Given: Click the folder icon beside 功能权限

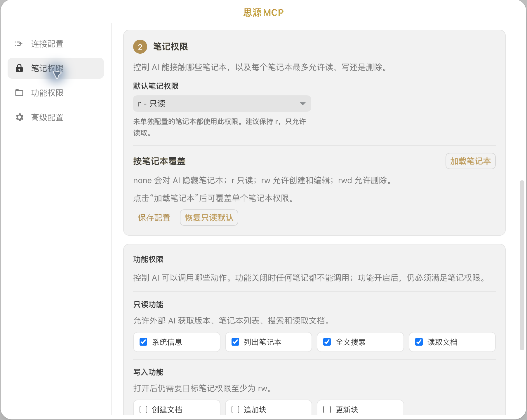Looking at the screenshot, I should click(19, 93).
